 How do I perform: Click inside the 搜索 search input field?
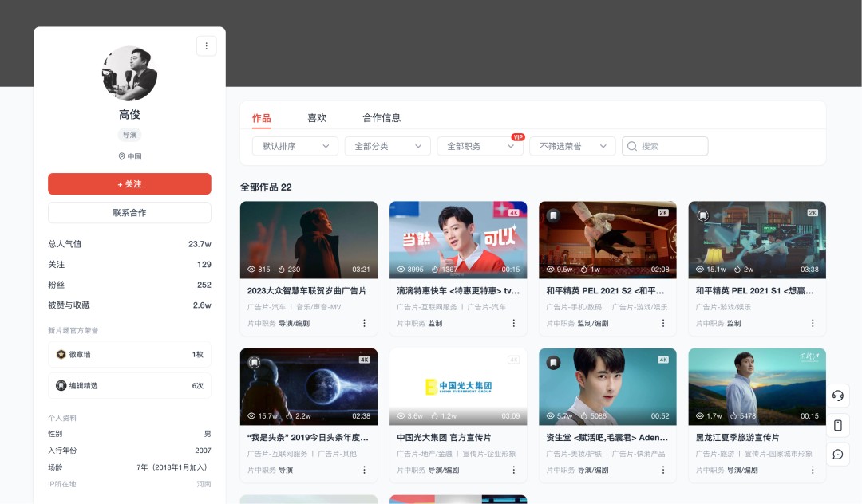point(670,146)
